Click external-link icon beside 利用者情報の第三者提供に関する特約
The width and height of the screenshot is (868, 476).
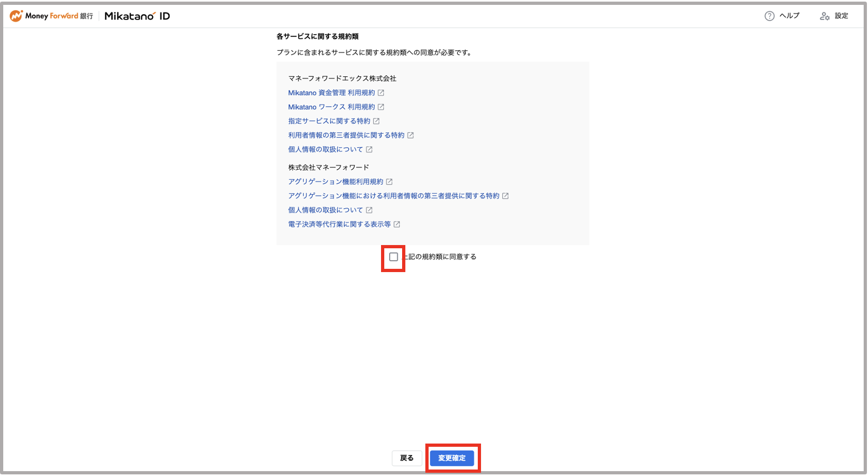tap(411, 135)
